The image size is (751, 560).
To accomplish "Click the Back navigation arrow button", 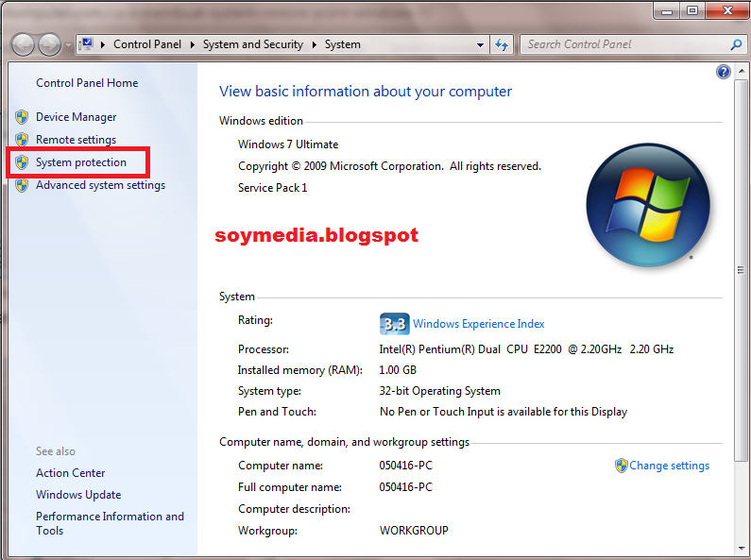I will pos(23,45).
